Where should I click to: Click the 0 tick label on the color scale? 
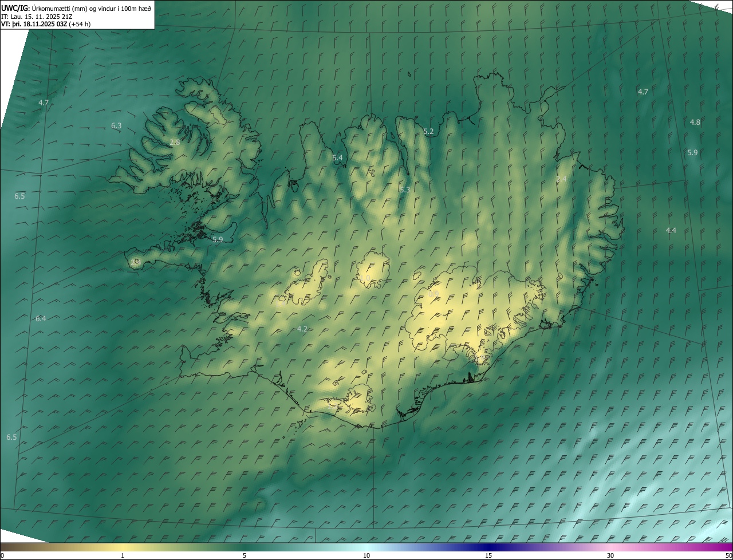coord(2,555)
